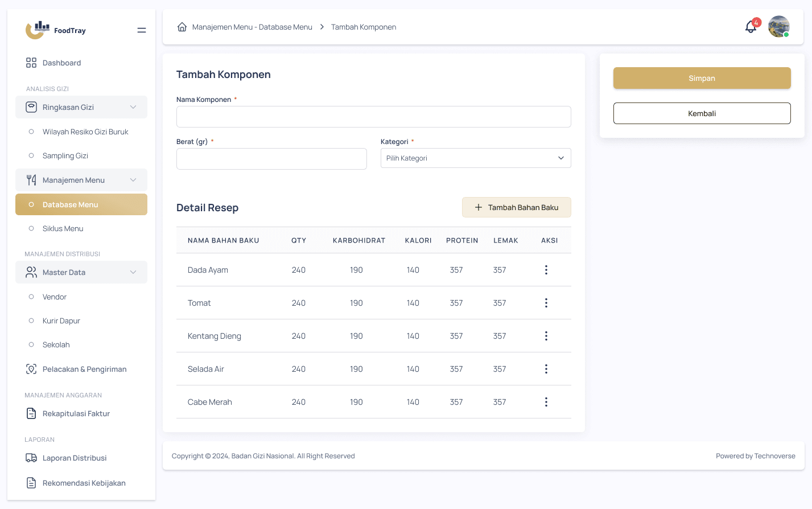Screen dimensions: 812x509
Task: Open action menu for Dada Ayam row
Action: [x=546, y=270]
